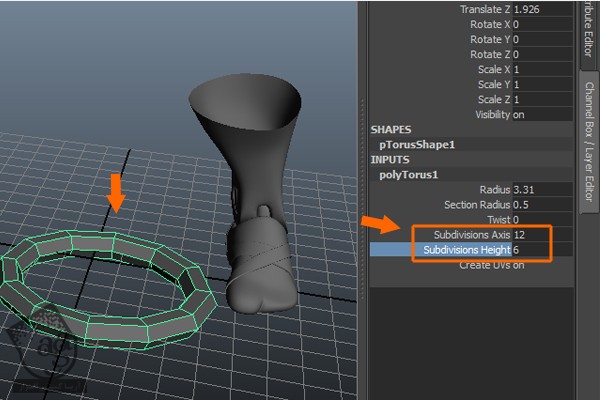Select the Scale Z value field
Viewport: 600px width, 400px height.
click(542, 100)
